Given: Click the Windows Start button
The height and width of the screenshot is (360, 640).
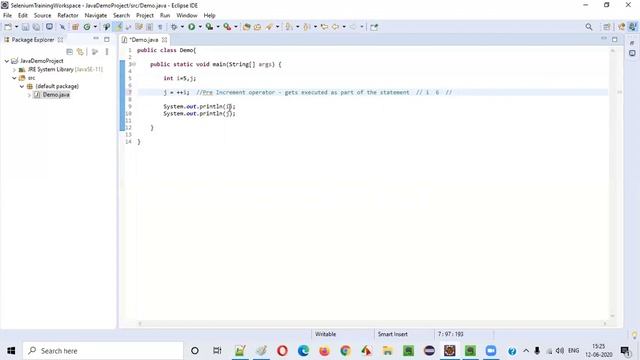Looking at the screenshot, I should click(11, 351).
